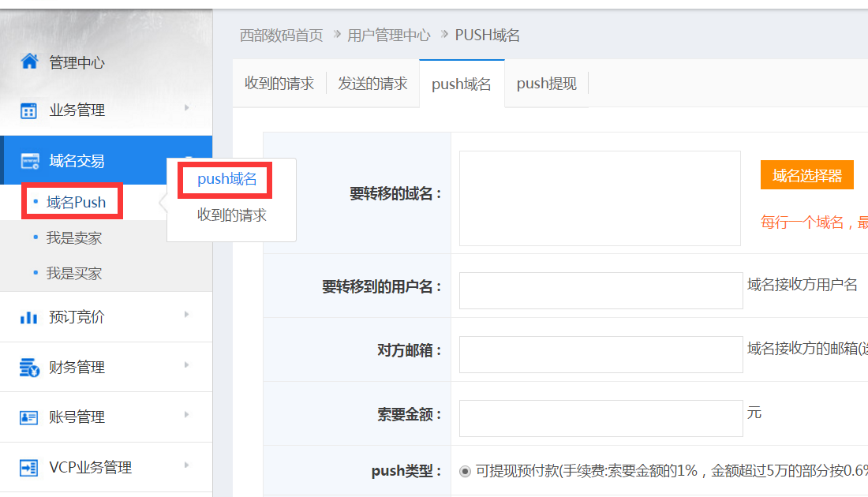Choose push域名 in the flyout menu
This screenshot has height=497, width=868.
click(x=227, y=179)
